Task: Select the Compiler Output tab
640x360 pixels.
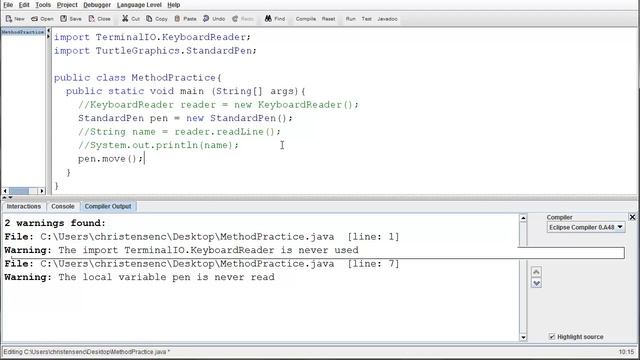Action: pyautogui.click(x=108, y=207)
